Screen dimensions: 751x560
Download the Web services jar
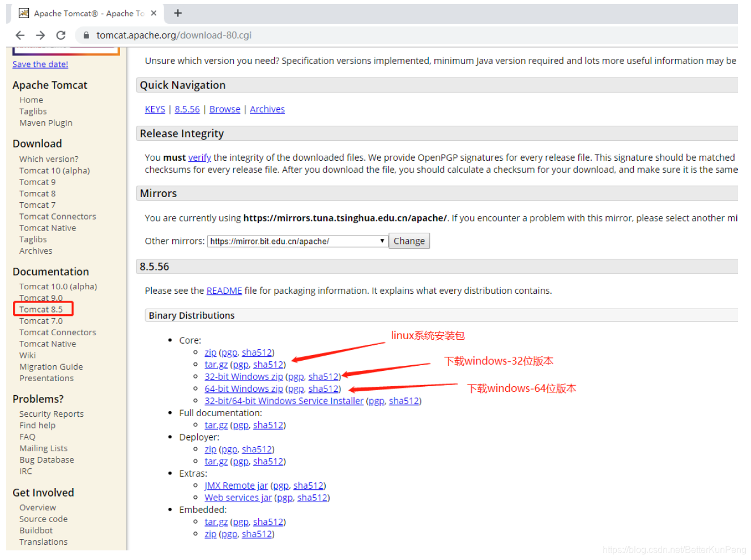tap(238, 498)
